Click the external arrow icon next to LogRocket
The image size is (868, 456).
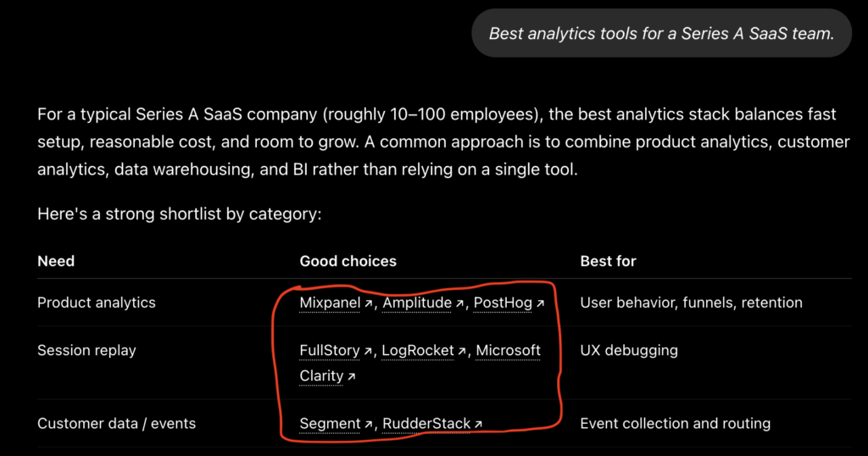pyautogui.click(x=462, y=351)
